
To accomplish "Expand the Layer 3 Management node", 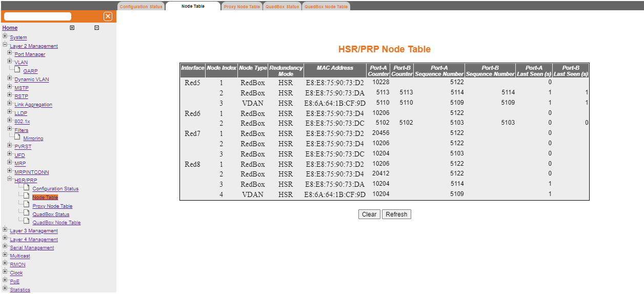I will pyautogui.click(x=5, y=230).
